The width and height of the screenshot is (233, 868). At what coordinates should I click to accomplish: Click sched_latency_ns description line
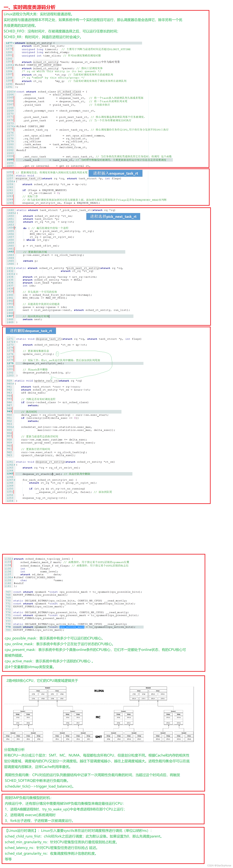click(x=52, y=848)
